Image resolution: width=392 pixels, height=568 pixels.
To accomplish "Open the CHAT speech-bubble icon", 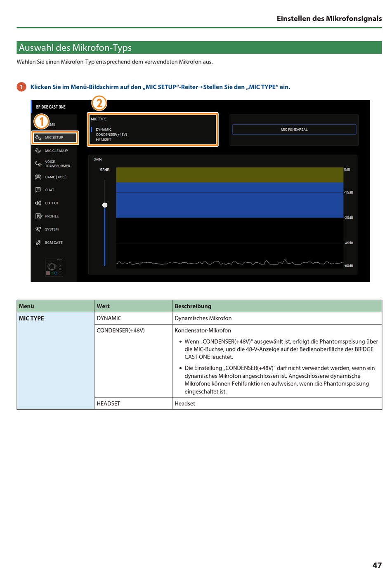I will (x=38, y=190).
